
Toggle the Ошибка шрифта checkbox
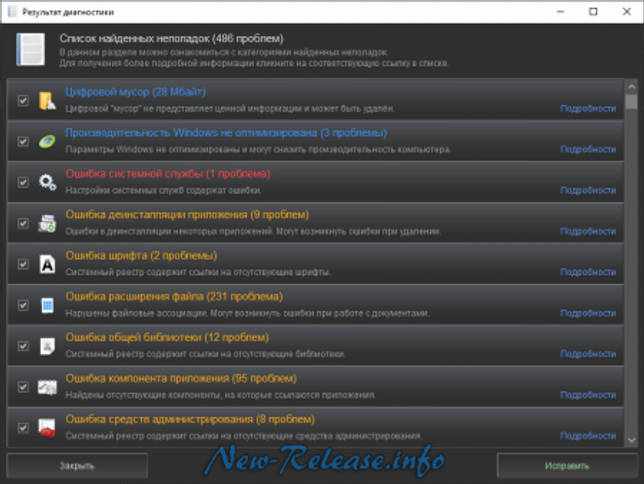(x=23, y=264)
